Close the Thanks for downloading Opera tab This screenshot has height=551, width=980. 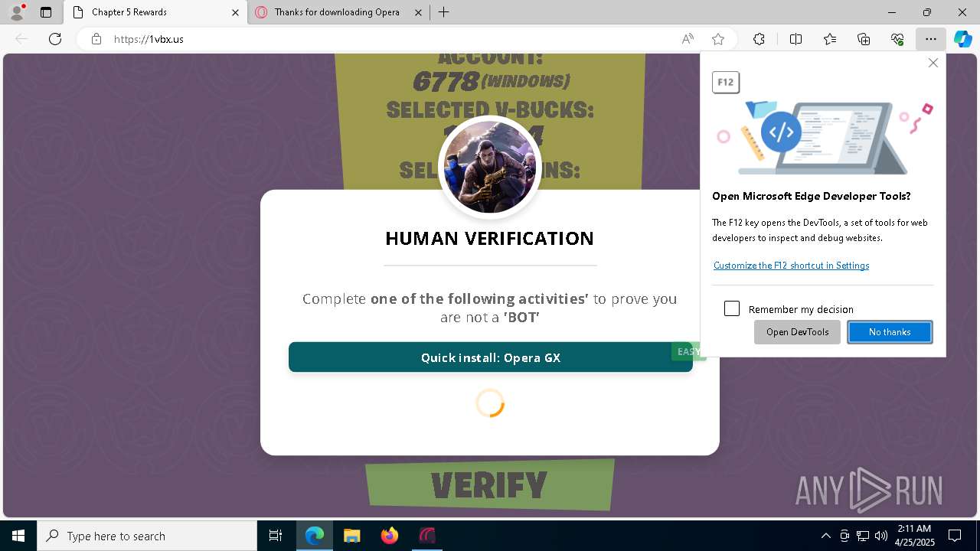point(418,12)
